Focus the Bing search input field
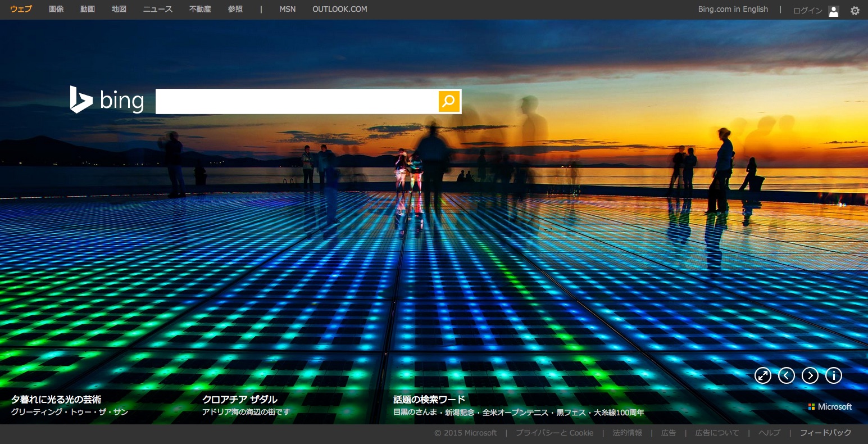 tap(297, 101)
